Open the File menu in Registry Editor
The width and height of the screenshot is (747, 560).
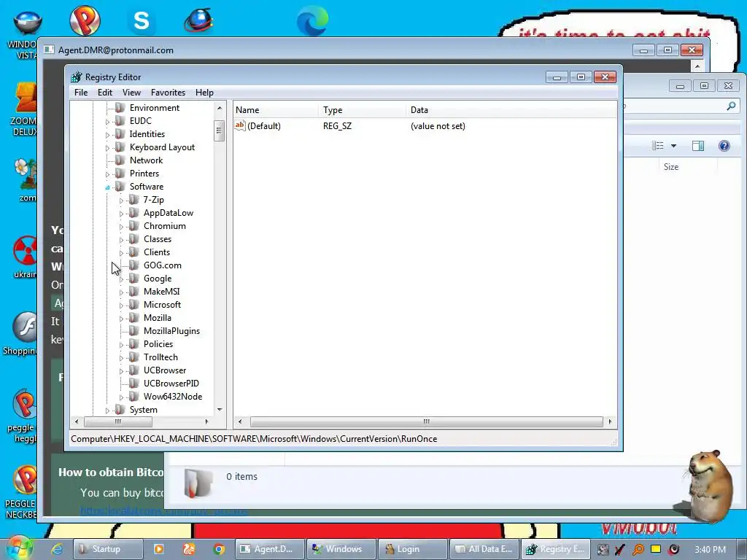[81, 93]
